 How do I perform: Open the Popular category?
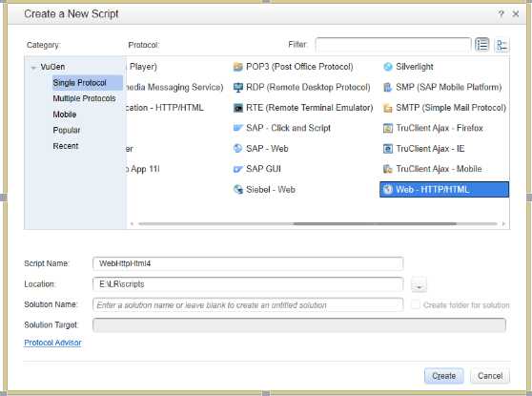pos(67,130)
